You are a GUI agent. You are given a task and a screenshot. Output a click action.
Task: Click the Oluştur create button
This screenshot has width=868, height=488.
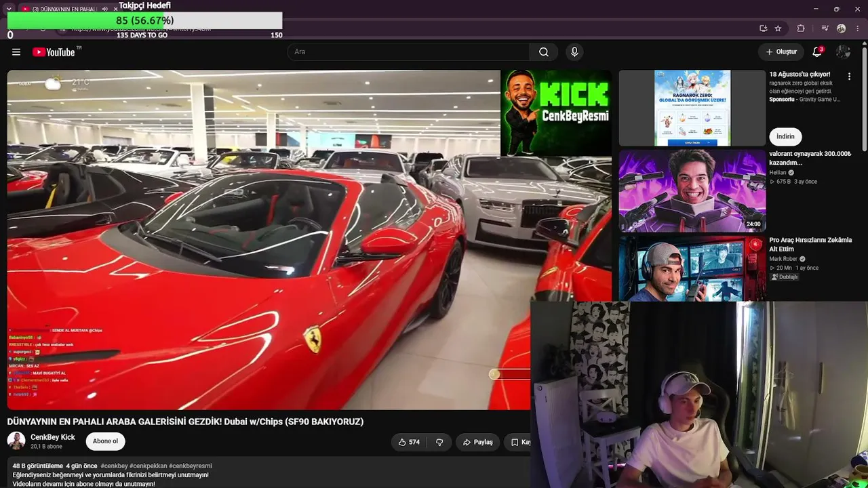click(781, 52)
